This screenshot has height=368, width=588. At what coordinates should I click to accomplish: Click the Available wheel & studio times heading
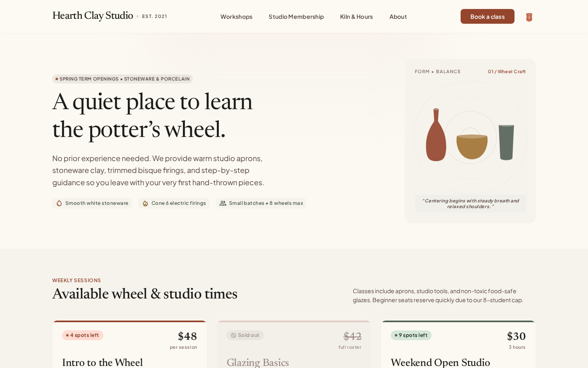click(x=145, y=294)
